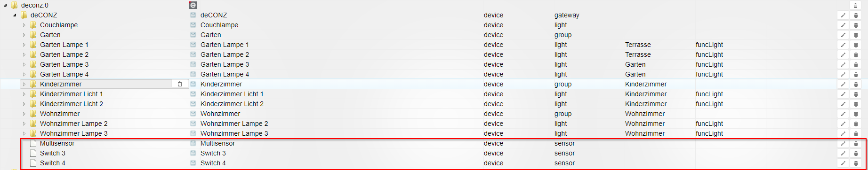Collapse the deCONZ folder
Viewport: 868px width, 170px height.
[x=15, y=15]
